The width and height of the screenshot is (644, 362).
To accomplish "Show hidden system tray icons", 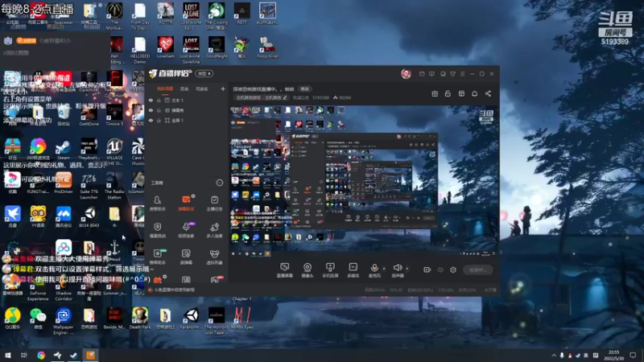I will [554, 356].
